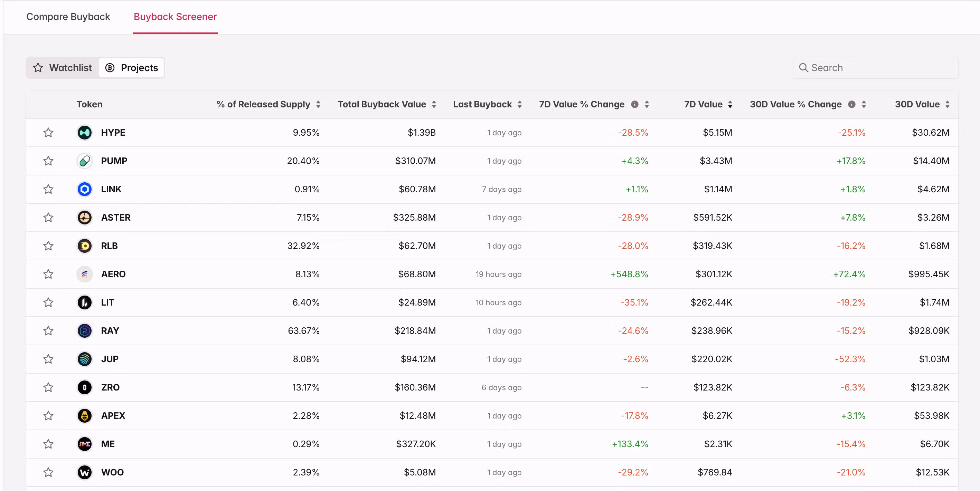This screenshot has height=491, width=980.
Task: Toggle the APEX row star
Action: point(48,416)
